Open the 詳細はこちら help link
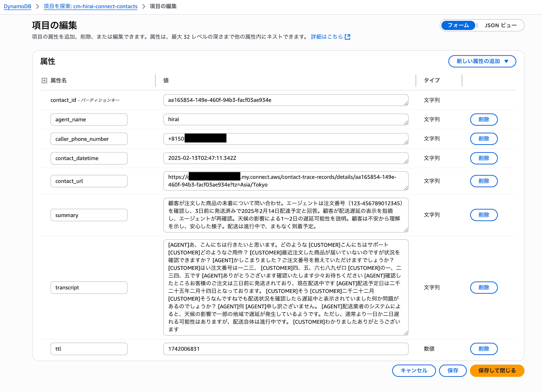This screenshot has height=392, width=542. 327,37
